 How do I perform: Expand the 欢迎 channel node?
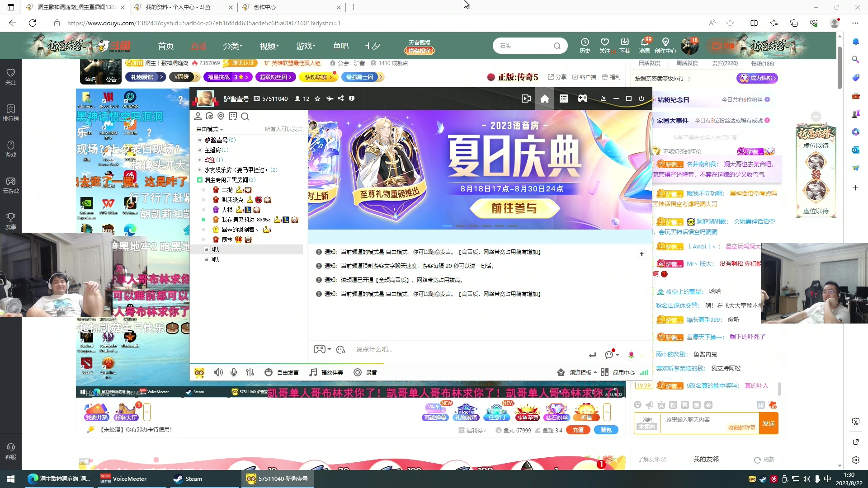(x=200, y=160)
